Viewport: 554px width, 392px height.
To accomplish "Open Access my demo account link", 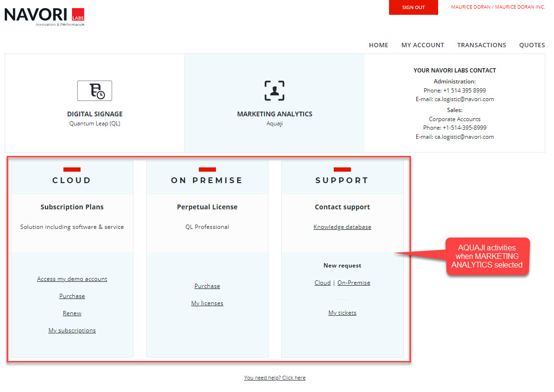I will tap(72, 279).
